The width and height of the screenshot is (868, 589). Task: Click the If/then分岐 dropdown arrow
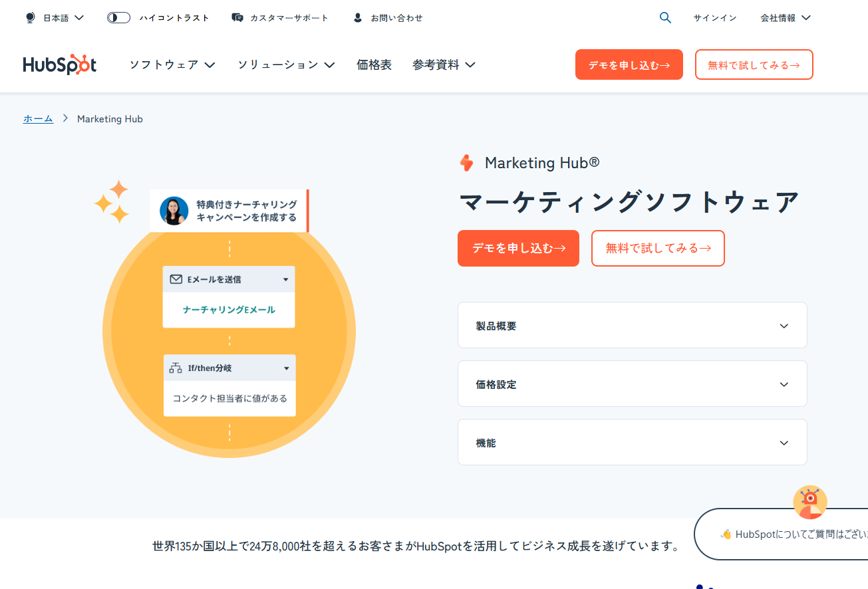pos(287,368)
